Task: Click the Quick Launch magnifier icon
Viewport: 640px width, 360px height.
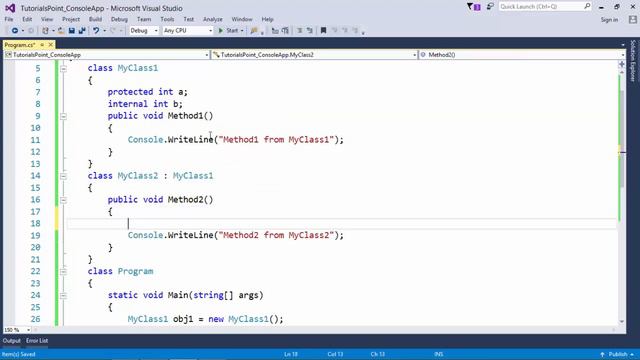Action: click(x=587, y=6)
